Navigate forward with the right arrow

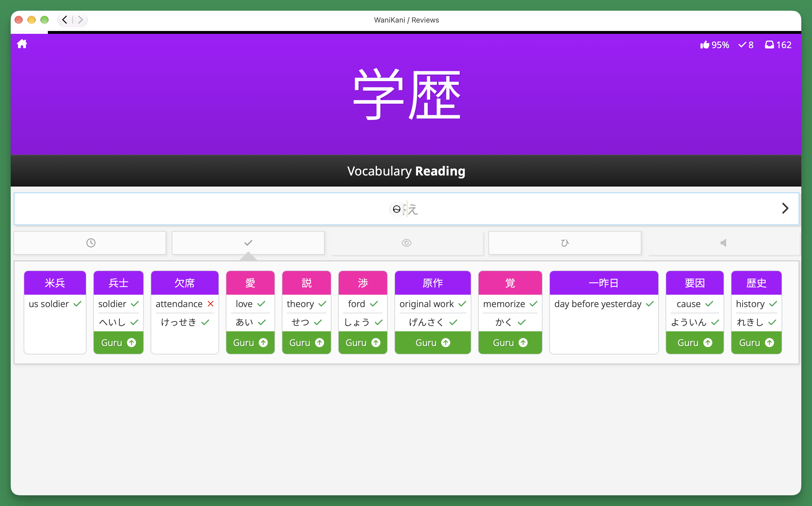click(80, 20)
